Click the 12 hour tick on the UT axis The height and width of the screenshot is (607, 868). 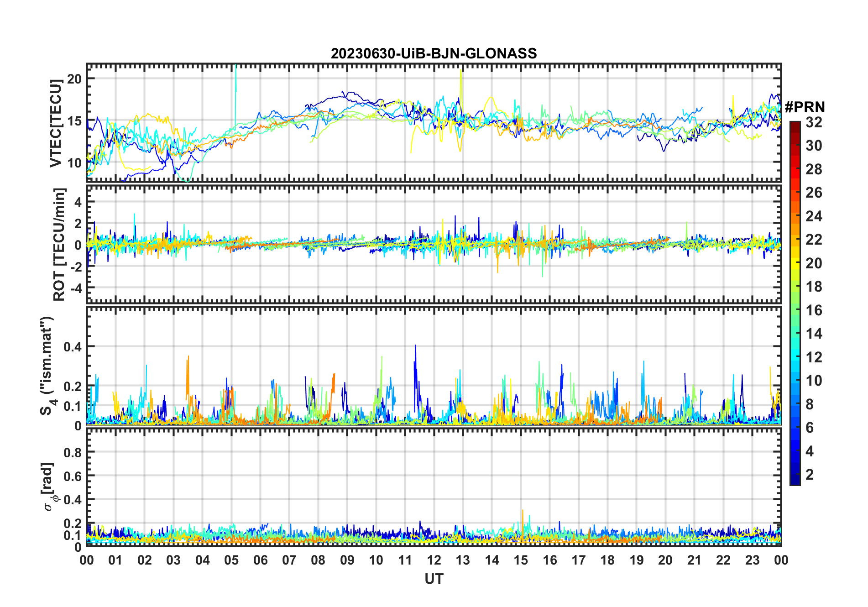434,560
